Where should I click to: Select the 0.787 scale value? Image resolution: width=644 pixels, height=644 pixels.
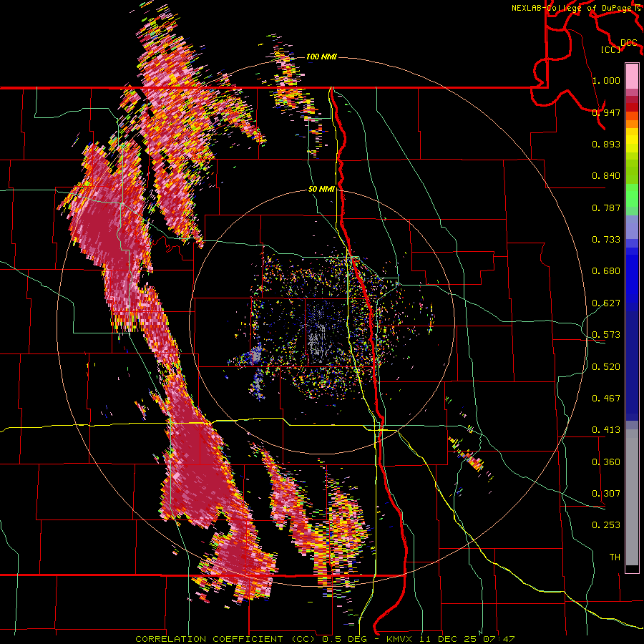[606, 208]
